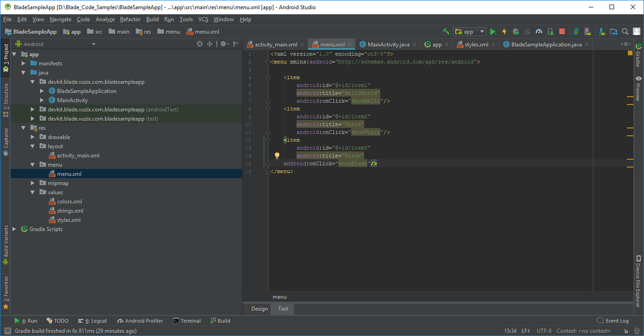Collapse the values folder node
Image resolution: width=644 pixels, height=336 pixels.
pyautogui.click(x=33, y=192)
